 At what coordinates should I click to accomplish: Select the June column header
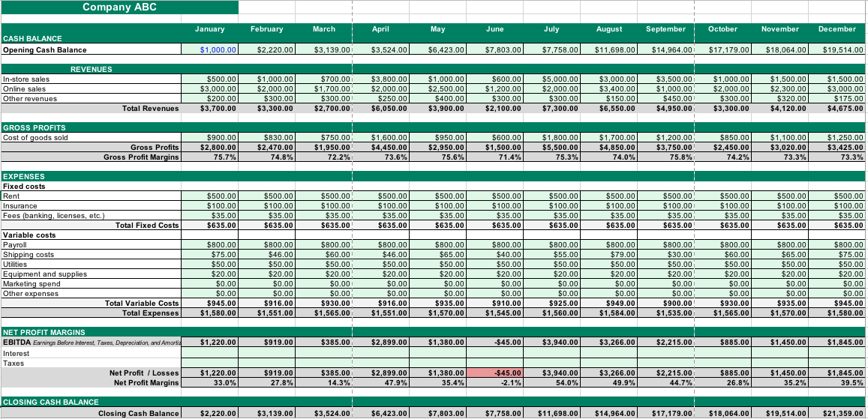(494, 28)
